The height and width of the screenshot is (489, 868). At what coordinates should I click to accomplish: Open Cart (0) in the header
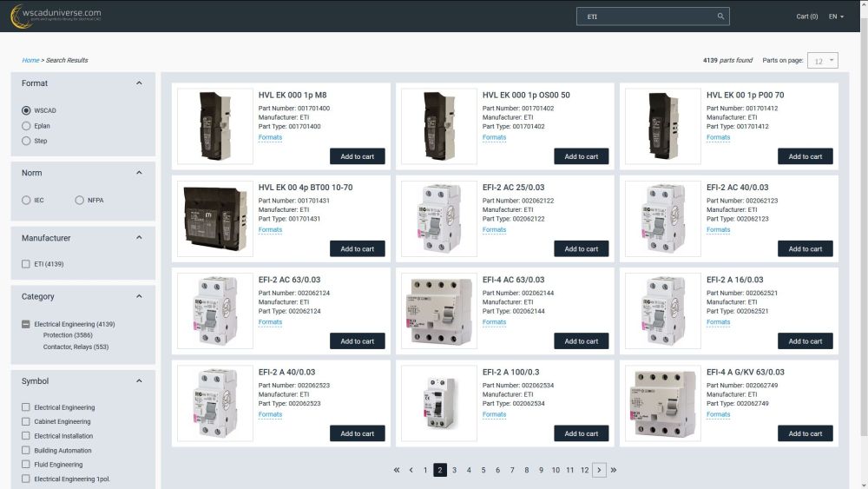pyautogui.click(x=806, y=17)
